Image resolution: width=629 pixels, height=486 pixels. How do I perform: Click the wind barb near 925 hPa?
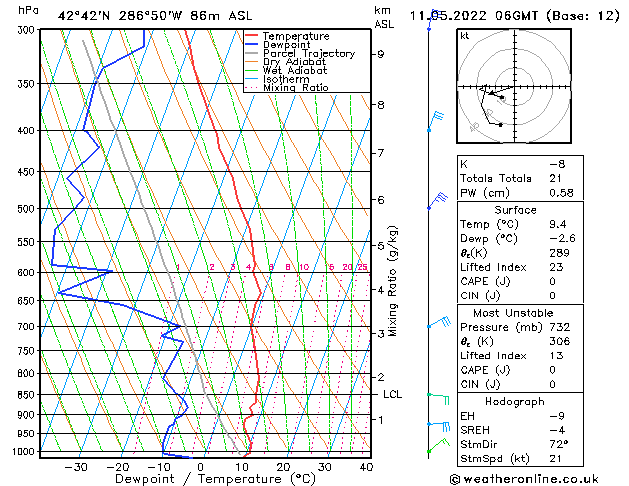pyautogui.click(x=438, y=427)
